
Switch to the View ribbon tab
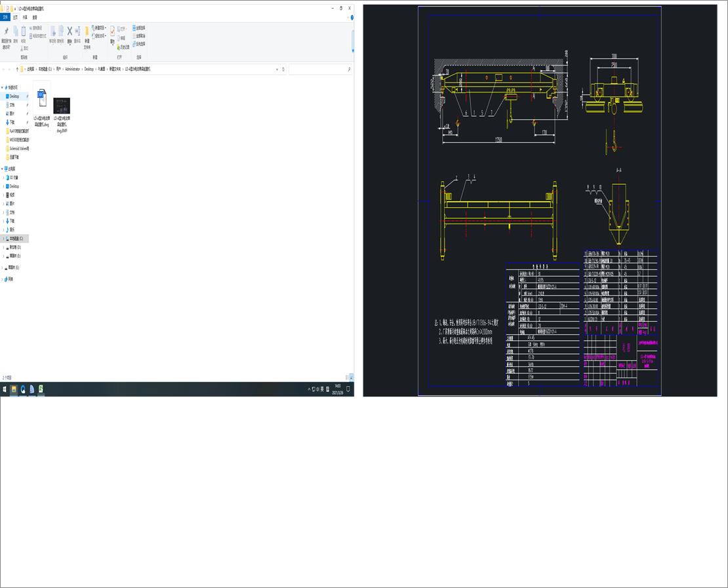tap(35, 17)
